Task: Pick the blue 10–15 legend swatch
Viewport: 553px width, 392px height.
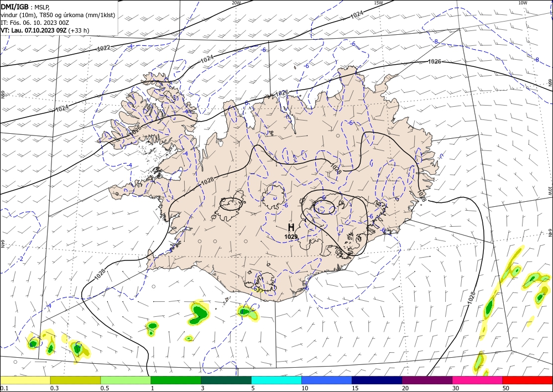Action: point(327,380)
